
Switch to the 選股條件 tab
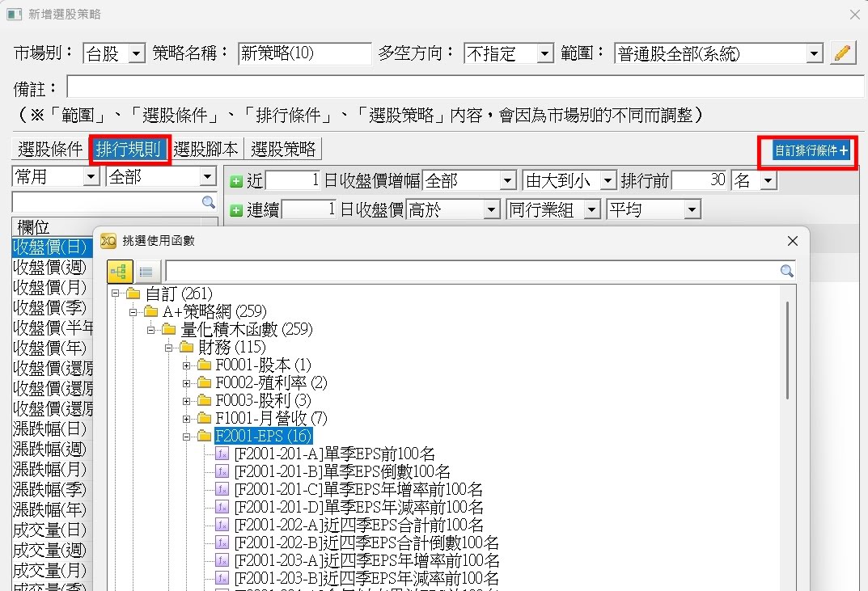tap(50, 150)
